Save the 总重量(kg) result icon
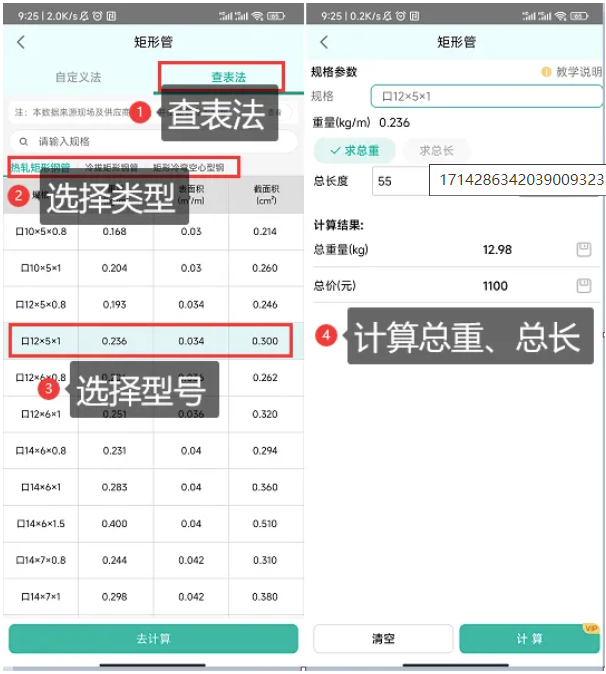The height and width of the screenshot is (674, 606). [584, 250]
